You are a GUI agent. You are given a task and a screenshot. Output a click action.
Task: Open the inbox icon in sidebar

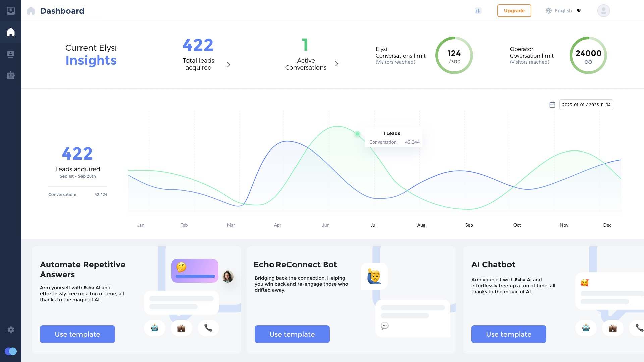(11, 11)
